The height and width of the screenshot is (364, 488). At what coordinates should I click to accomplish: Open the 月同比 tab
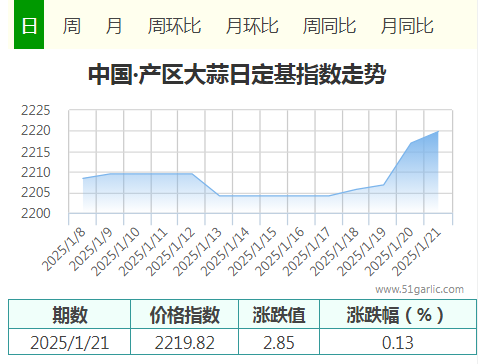pyautogui.click(x=407, y=26)
